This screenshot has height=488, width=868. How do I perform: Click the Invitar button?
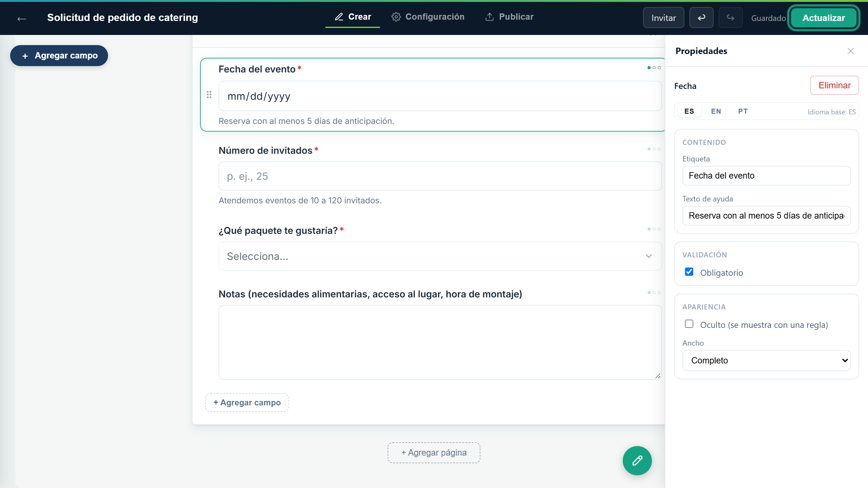click(x=663, y=17)
